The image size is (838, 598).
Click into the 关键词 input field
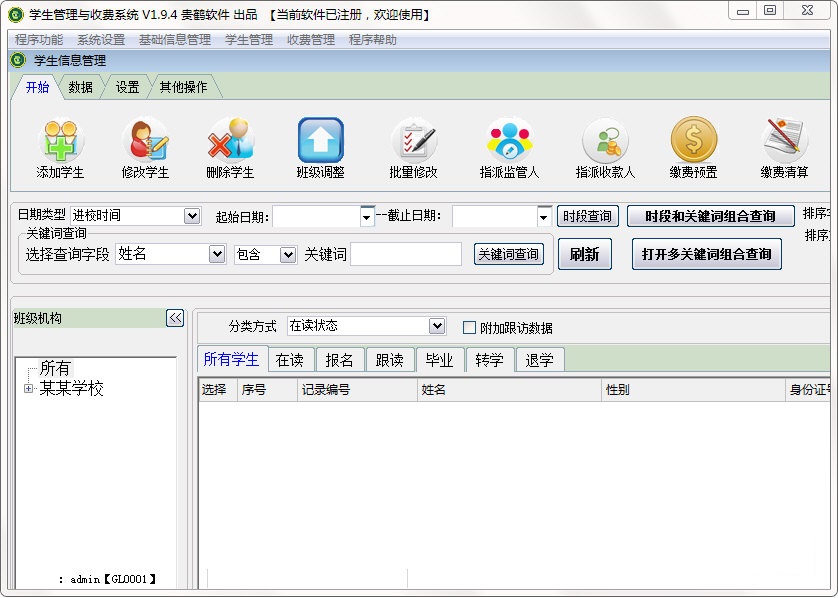406,254
